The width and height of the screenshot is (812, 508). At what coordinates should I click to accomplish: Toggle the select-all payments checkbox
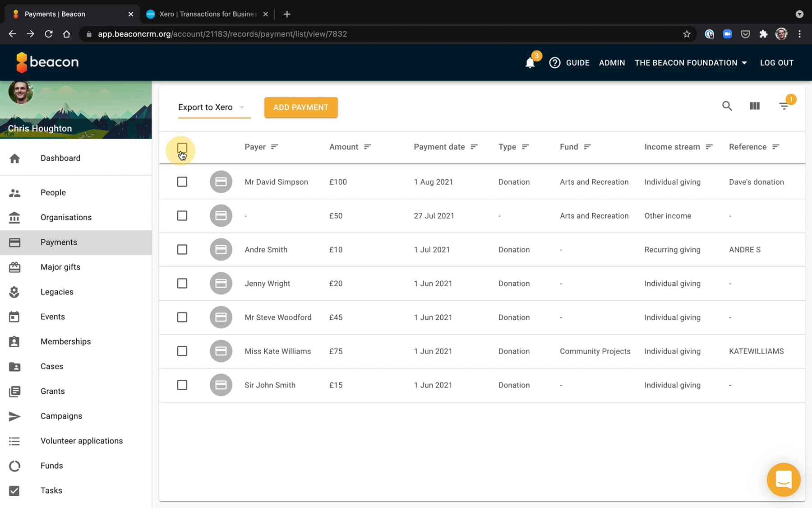182,148
